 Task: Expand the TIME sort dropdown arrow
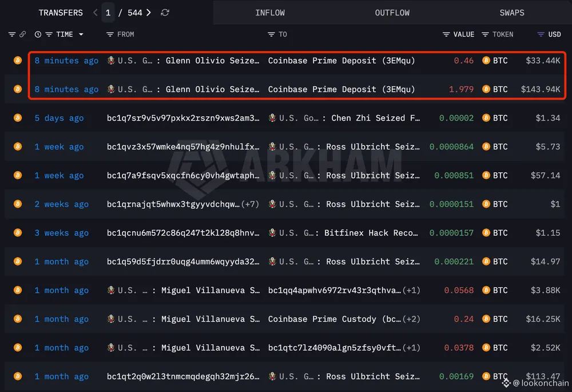click(x=81, y=34)
